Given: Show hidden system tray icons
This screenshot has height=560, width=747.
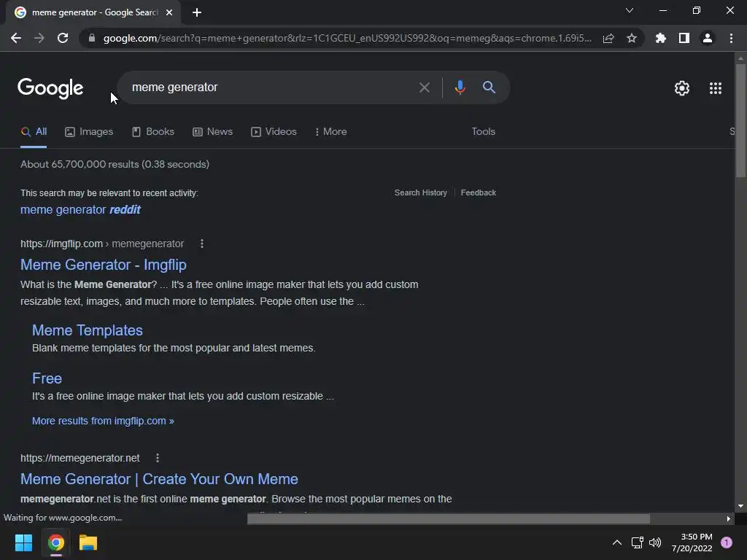Looking at the screenshot, I should click(x=617, y=542).
